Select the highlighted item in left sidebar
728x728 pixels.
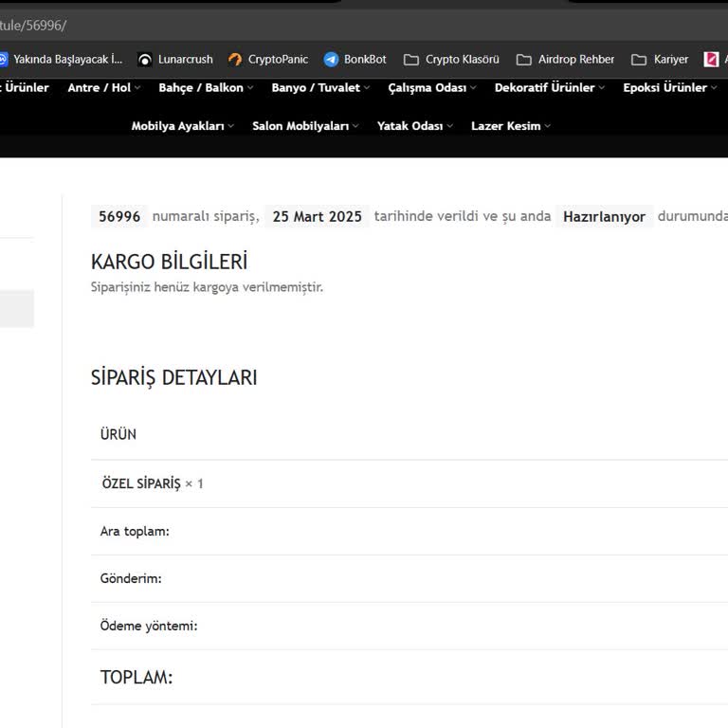tap(16, 309)
